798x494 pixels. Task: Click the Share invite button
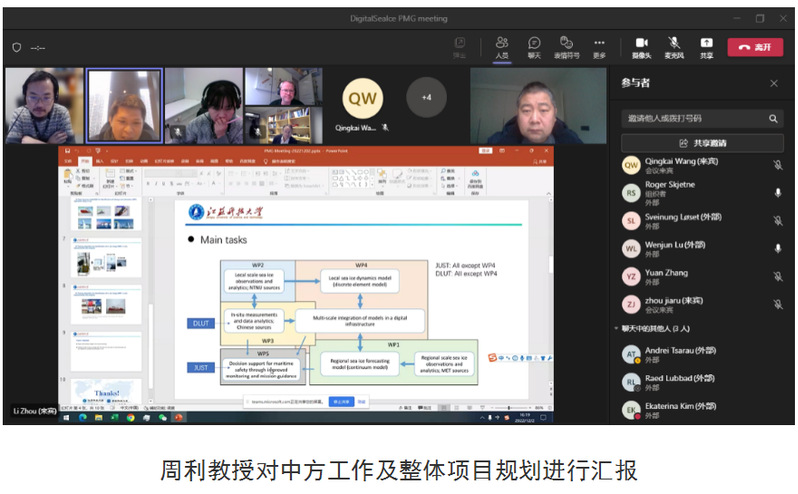[x=702, y=143]
